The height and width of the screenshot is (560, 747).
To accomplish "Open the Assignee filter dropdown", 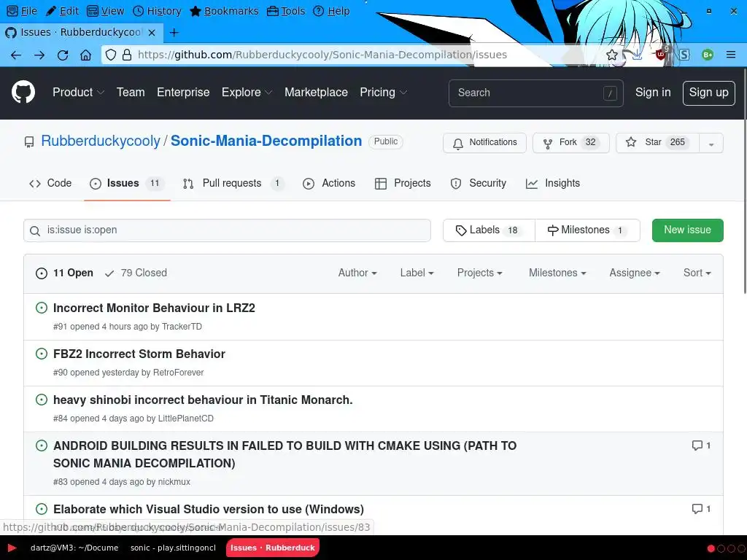I will point(635,273).
